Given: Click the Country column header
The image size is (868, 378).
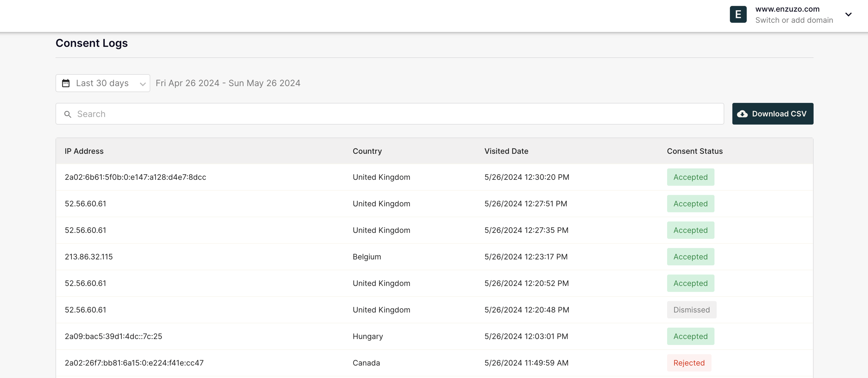Looking at the screenshot, I should [x=367, y=151].
